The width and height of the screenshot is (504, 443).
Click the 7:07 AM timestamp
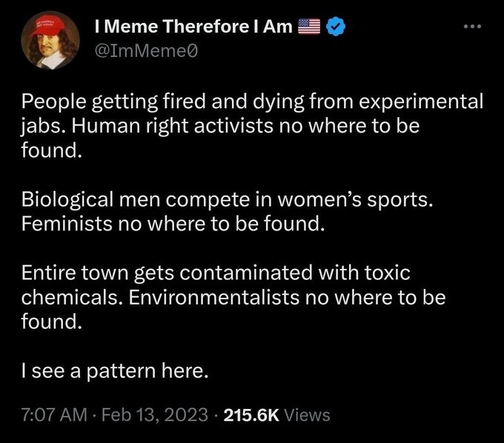click(54, 414)
